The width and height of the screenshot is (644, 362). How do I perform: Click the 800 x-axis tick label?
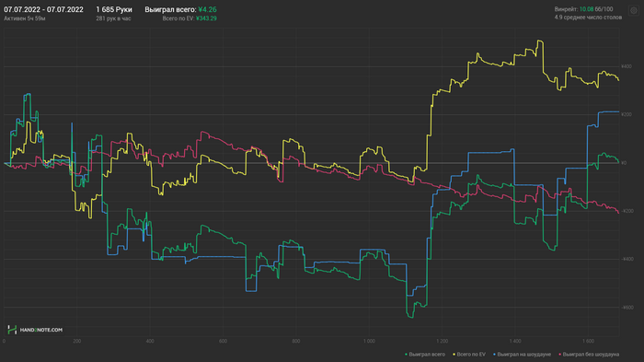[296, 341]
